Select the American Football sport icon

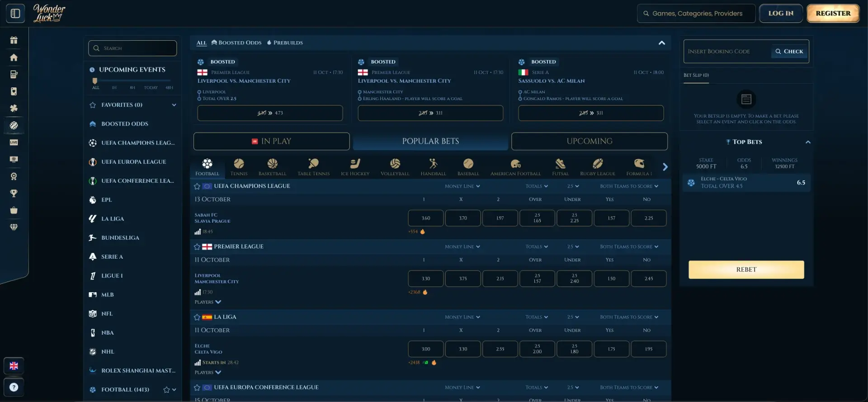click(515, 167)
